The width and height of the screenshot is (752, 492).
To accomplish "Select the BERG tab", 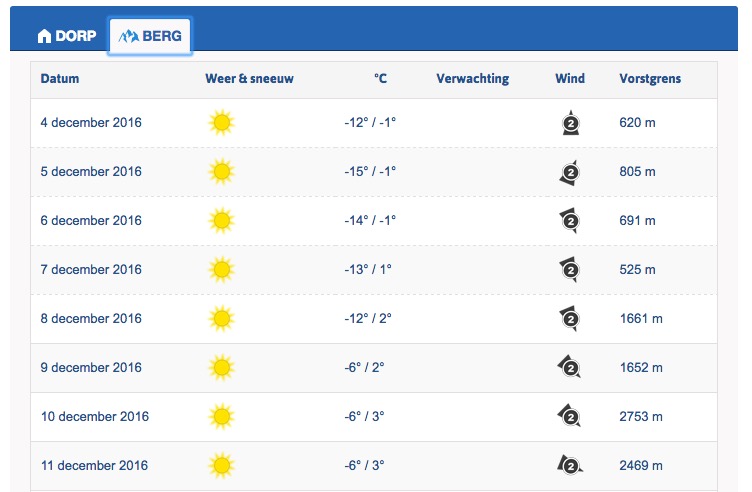I will [x=150, y=36].
